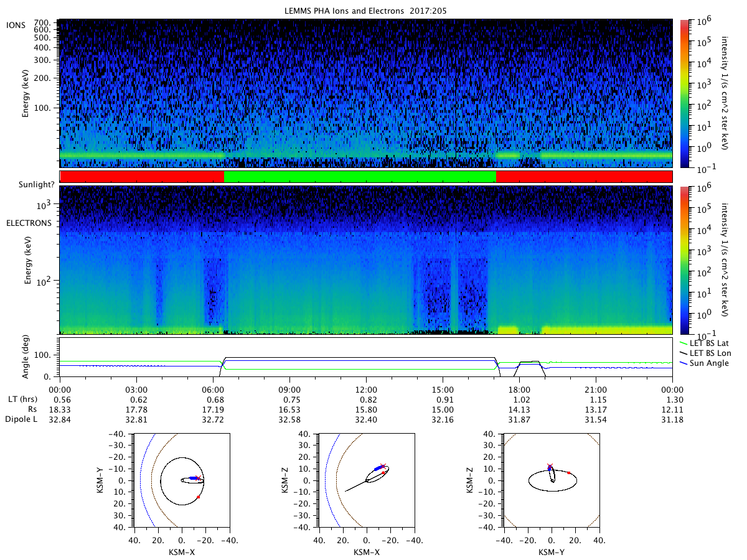Open the KSM-X versus KSM-Y orbit plot
Image resolution: width=747 pixels, height=560 pixels.
(181, 480)
